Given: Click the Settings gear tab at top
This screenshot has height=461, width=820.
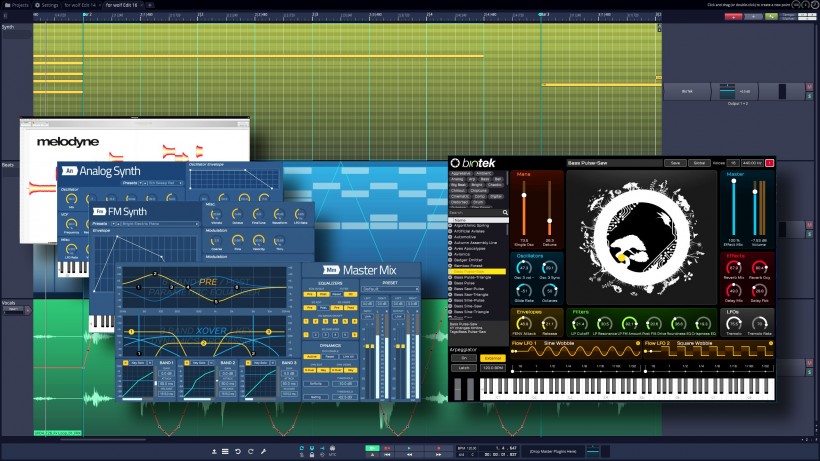Looking at the screenshot, I should 46,5.
